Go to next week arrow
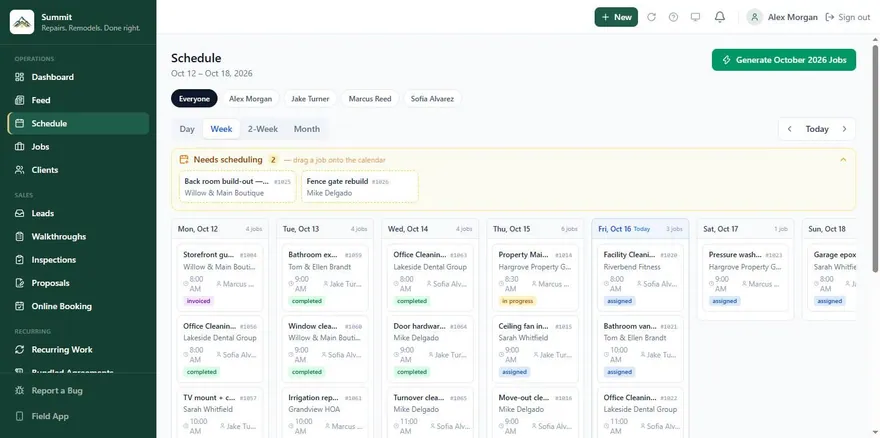880x438 pixels. pyautogui.click(x=844, y=129)
